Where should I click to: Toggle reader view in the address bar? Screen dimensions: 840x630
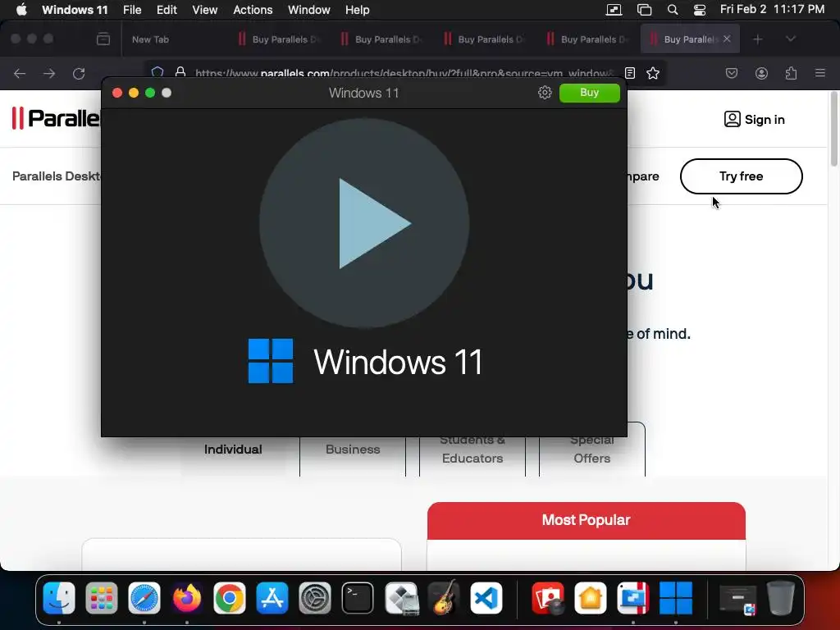click(630, 73)
